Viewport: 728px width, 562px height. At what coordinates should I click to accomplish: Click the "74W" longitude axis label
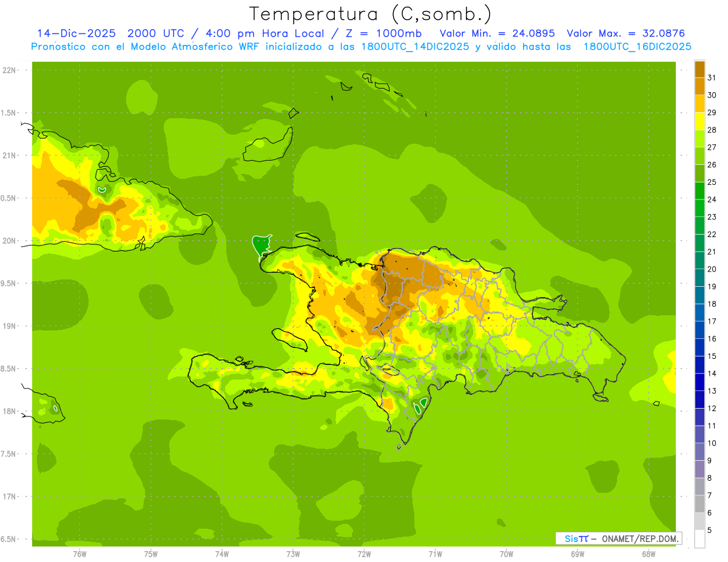pos(222,554)
